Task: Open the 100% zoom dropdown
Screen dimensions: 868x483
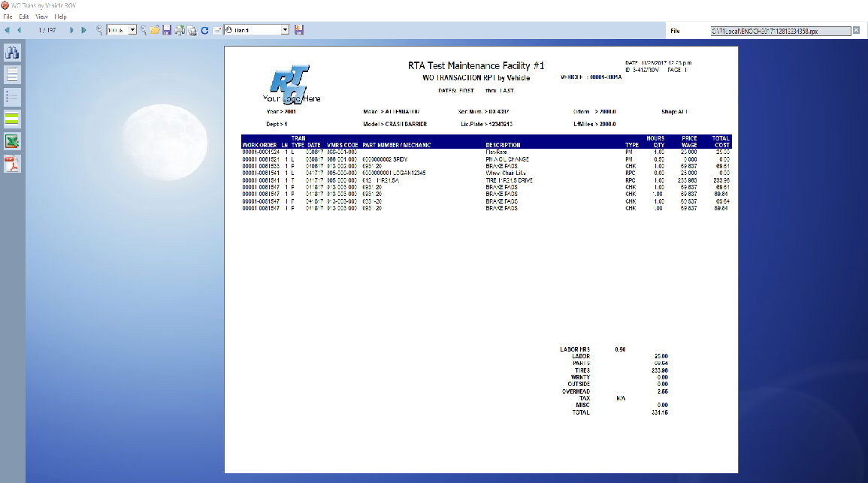Action: pos(133,30)
